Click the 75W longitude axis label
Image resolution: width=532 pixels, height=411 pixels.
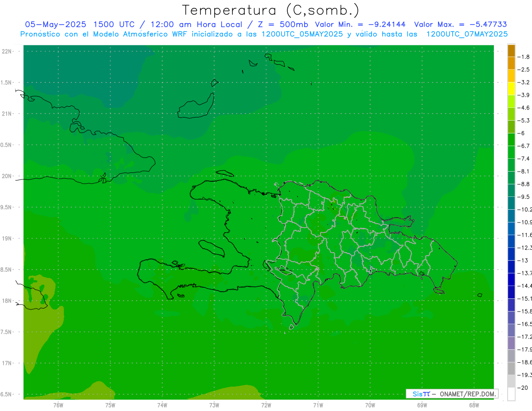click(110, 405)
